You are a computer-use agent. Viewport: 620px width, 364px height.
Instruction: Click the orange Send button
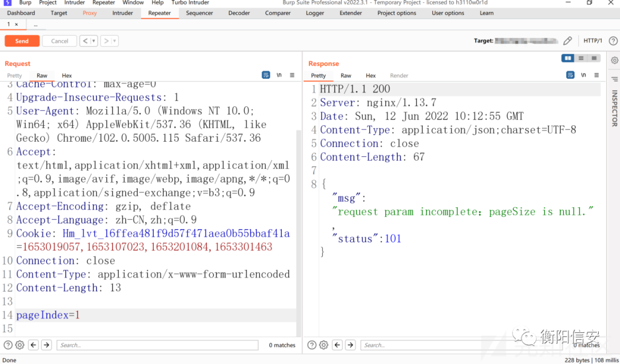coord(22,41)
